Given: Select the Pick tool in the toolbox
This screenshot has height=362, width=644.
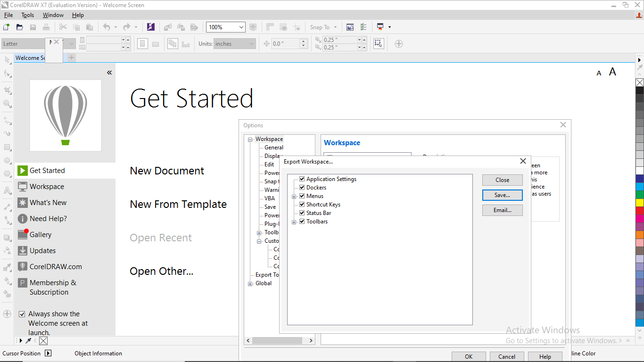Looking at the screenshot, I should 7,60.
